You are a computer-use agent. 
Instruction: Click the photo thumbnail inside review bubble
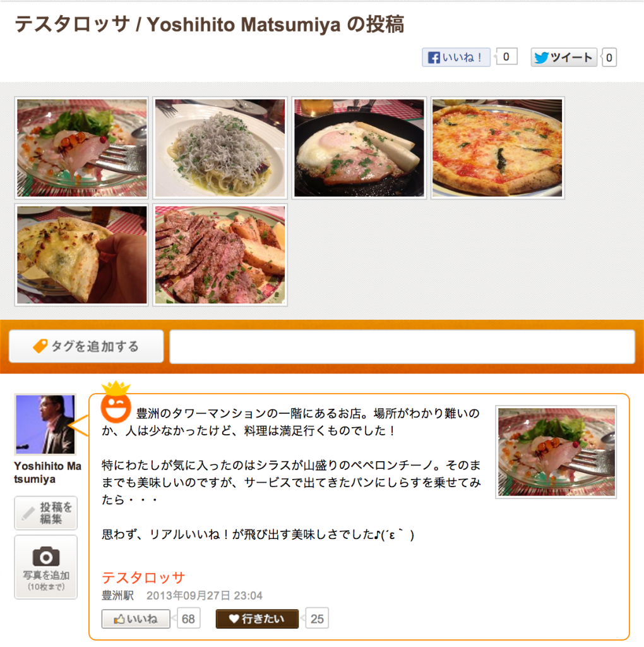556,452
